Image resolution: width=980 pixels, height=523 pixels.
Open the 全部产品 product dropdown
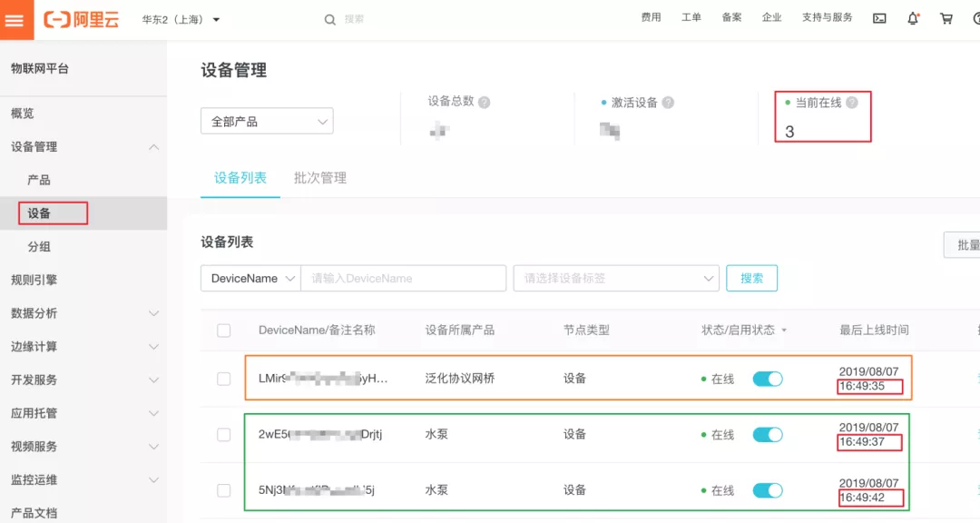(x=267, y=122)
